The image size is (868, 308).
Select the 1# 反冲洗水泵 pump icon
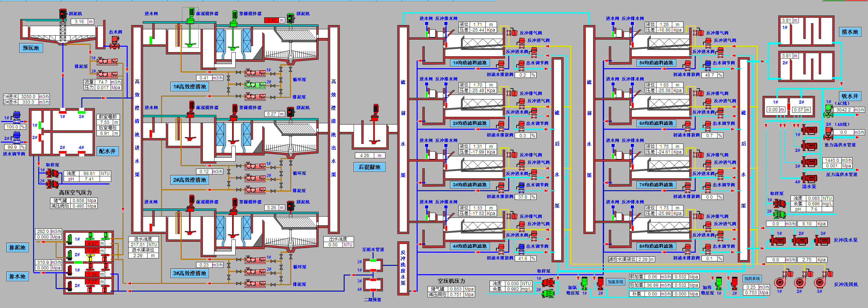pyautogui.click(x=777, y=241)
